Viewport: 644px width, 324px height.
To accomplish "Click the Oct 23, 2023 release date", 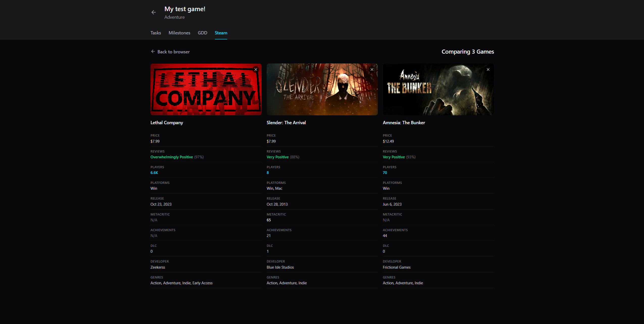I will [x=161, y=204].
